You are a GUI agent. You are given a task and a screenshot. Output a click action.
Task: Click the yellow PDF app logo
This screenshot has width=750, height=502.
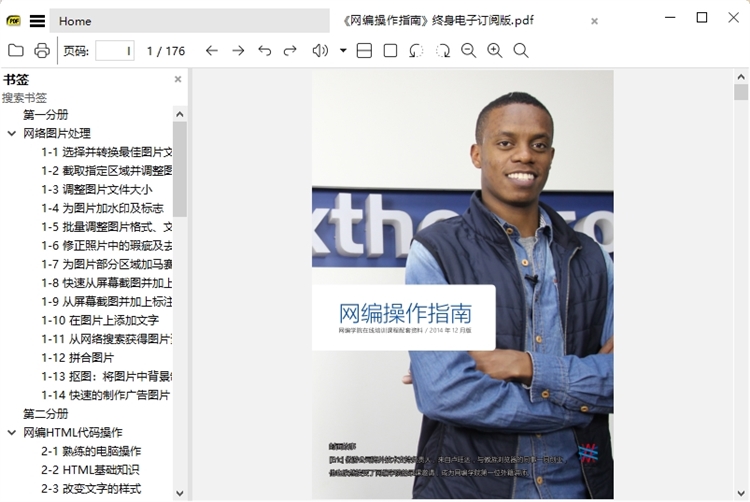[x=13, y=21]
